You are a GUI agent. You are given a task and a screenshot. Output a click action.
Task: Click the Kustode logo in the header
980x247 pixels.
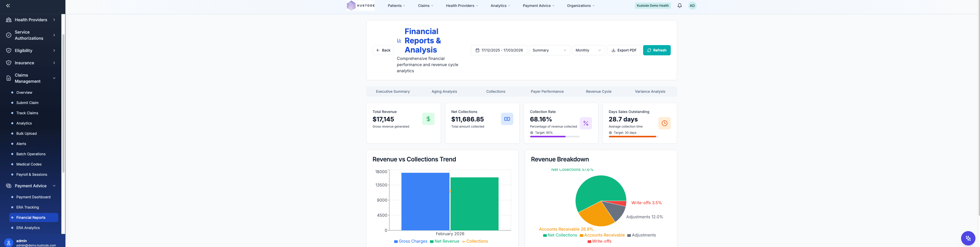pos(360,5)
